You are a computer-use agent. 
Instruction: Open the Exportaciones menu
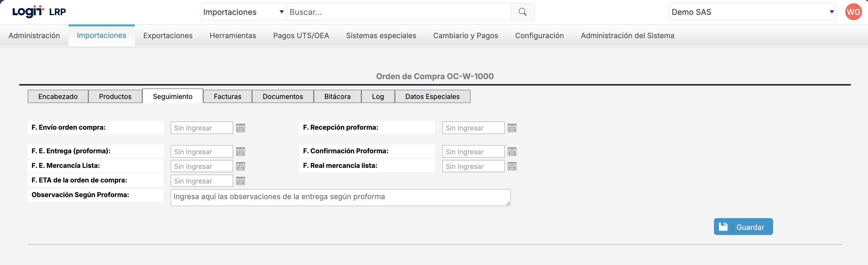(x=168, y=35)
